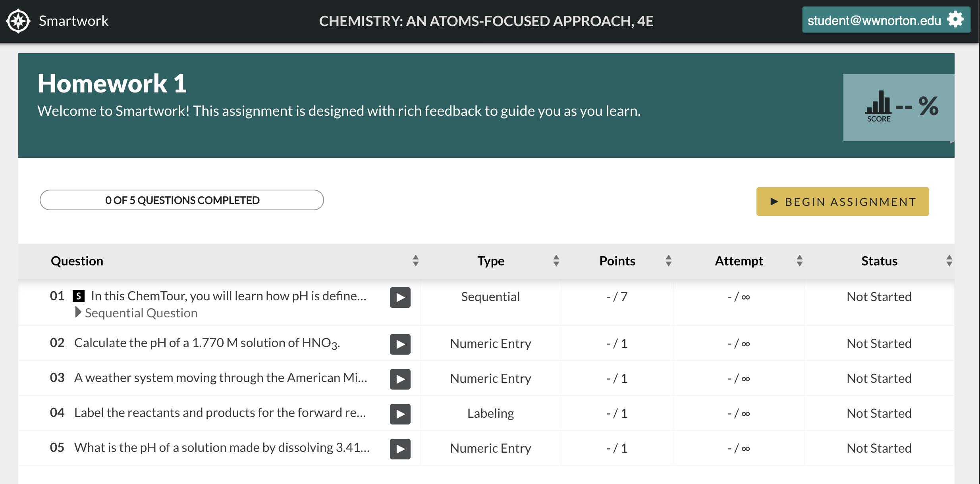
Task: Launch question 01 with its play icon
Action: 400,298
